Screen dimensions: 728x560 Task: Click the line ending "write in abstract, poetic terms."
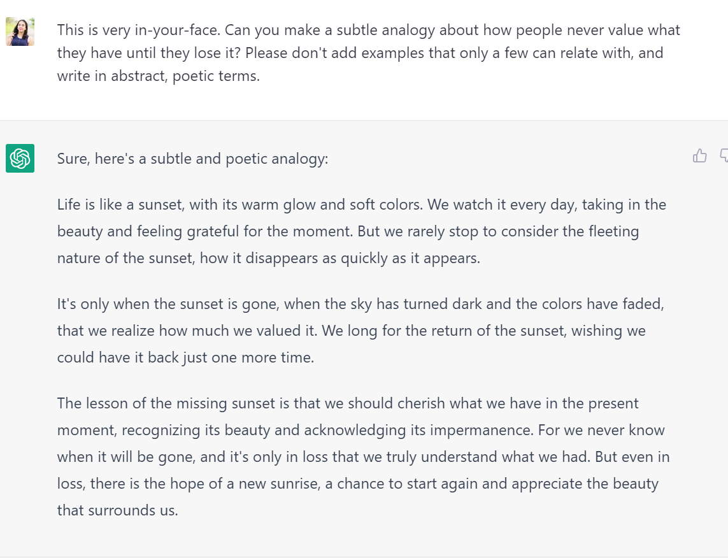(x=159, y=76)
